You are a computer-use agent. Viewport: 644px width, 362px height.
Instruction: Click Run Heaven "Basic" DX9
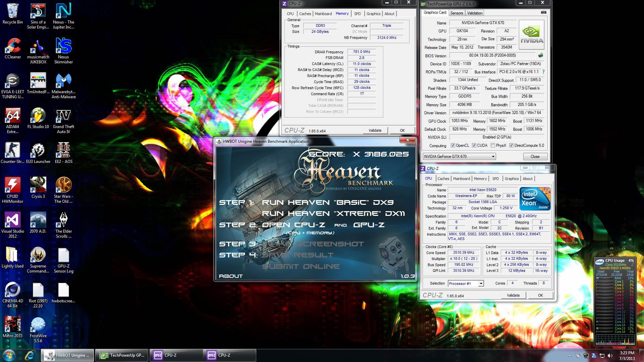tap(327, 202)
